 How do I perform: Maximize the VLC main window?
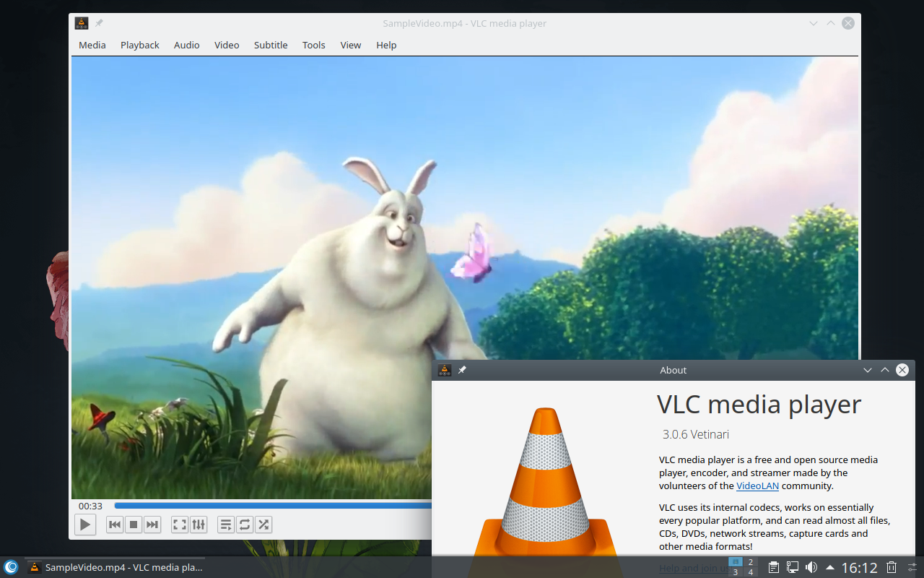click(831, 23)
